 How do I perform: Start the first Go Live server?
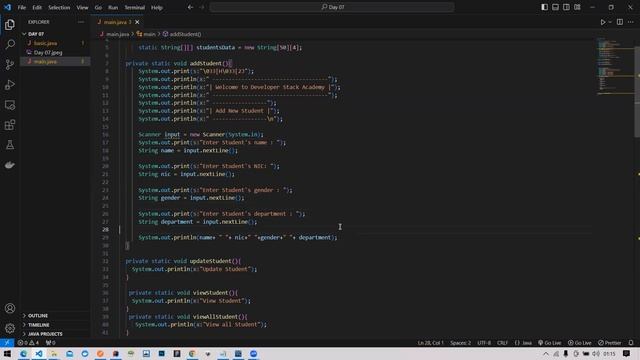pyautogui.click(x=549, y=343)
